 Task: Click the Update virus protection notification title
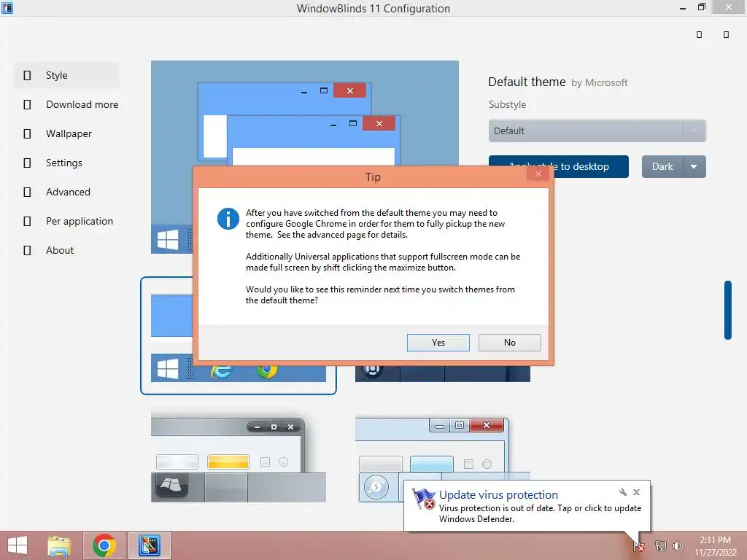(498, 495)
